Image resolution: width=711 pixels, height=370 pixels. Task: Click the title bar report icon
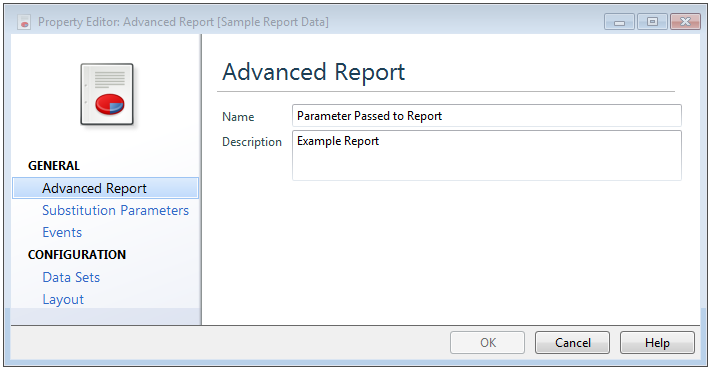click(x=24, y=22)
